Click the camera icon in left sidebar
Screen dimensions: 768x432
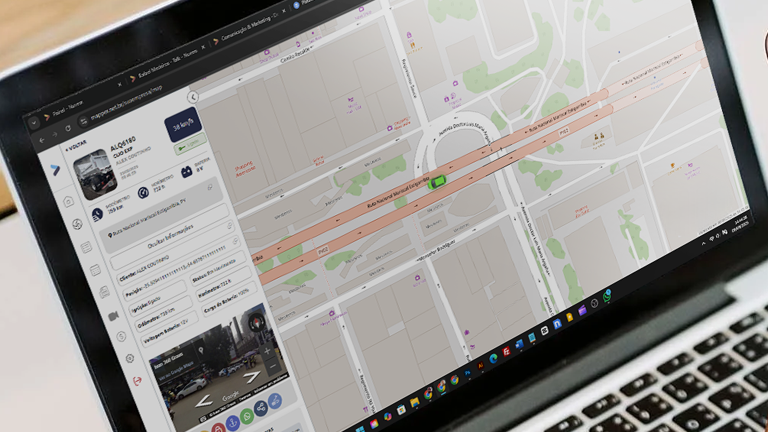point(113,316)
